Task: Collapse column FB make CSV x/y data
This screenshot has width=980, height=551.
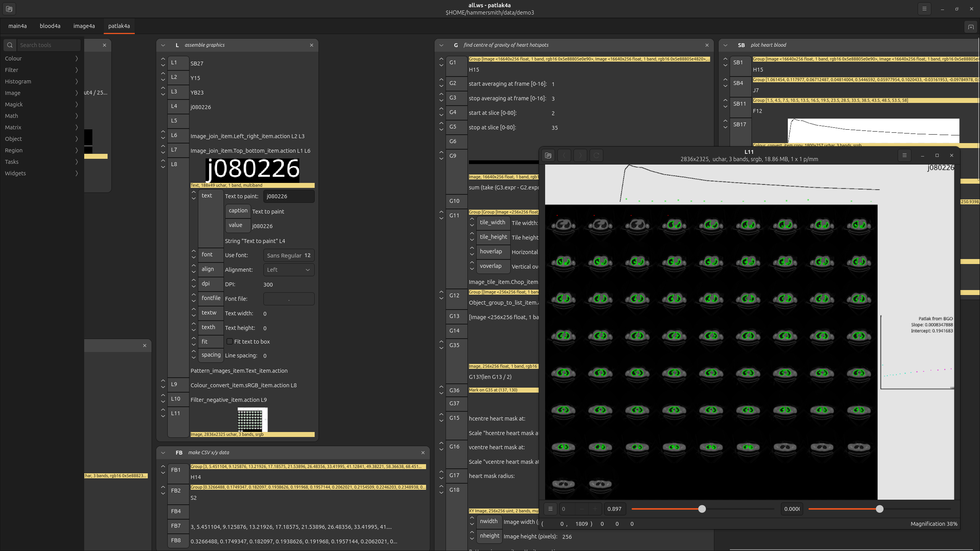Action: (163, 453)
